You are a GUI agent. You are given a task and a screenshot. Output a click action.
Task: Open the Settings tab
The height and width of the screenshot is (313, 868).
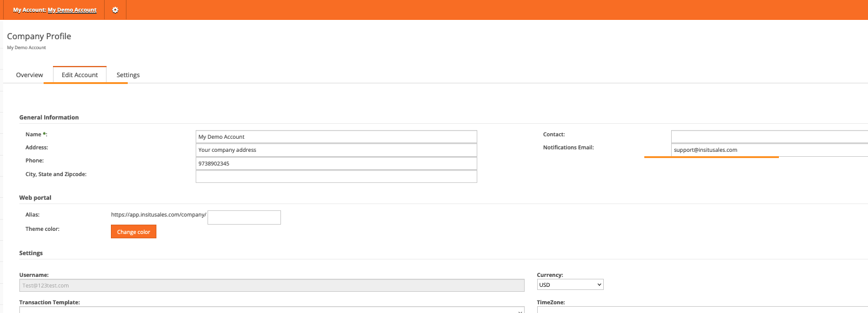pyautogui.click(x=128, y=75)
